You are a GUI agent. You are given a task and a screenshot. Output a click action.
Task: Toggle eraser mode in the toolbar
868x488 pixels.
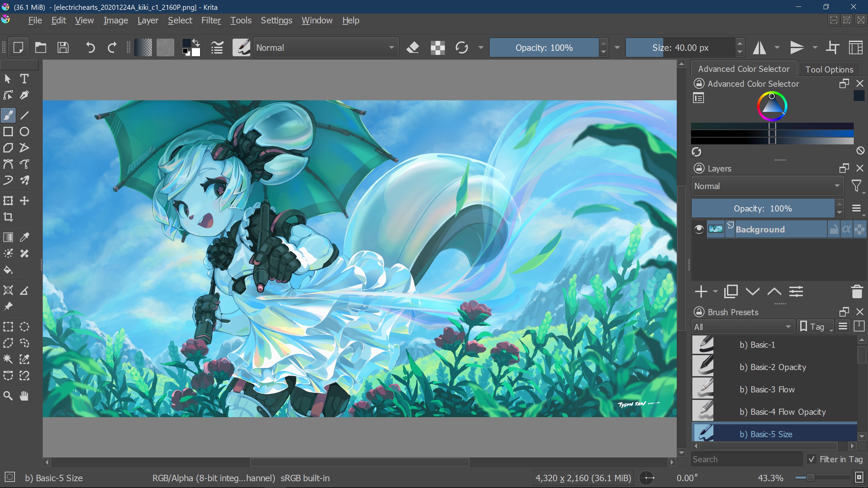[x=413, y=47]
